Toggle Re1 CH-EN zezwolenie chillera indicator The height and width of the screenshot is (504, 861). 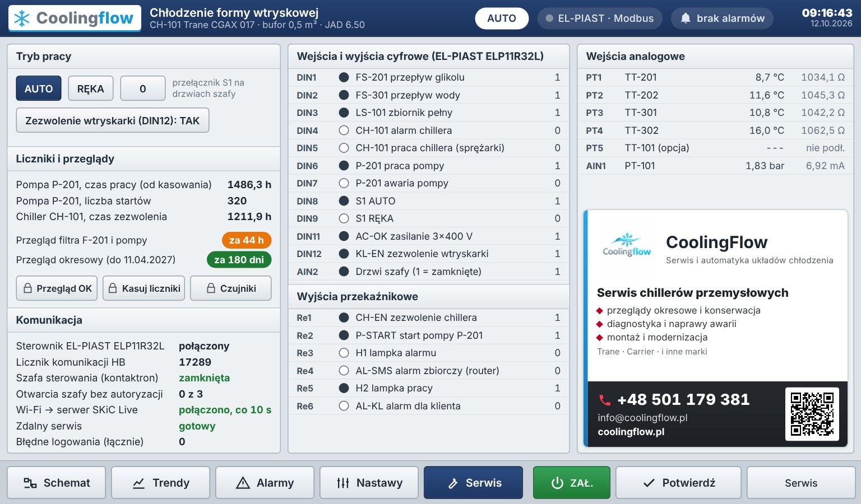click(344, 318)
